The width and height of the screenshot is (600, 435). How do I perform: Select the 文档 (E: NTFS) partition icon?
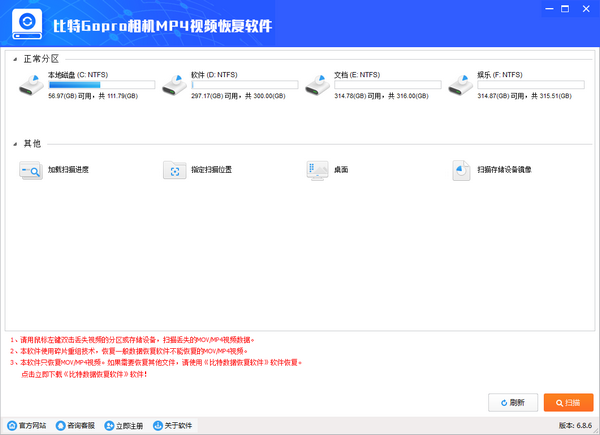[318, 85]
